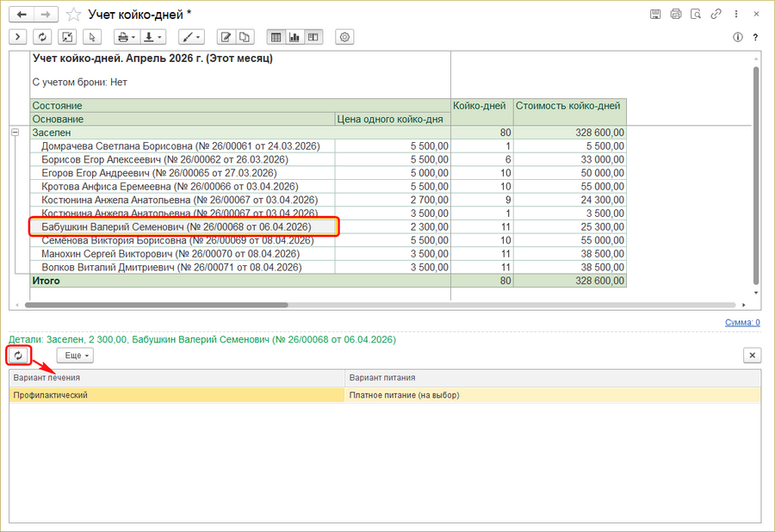Image resolution: width=775 pixels, height=532 pixels.
Task: Switch to table view mode
Action: tap(276, 37)
